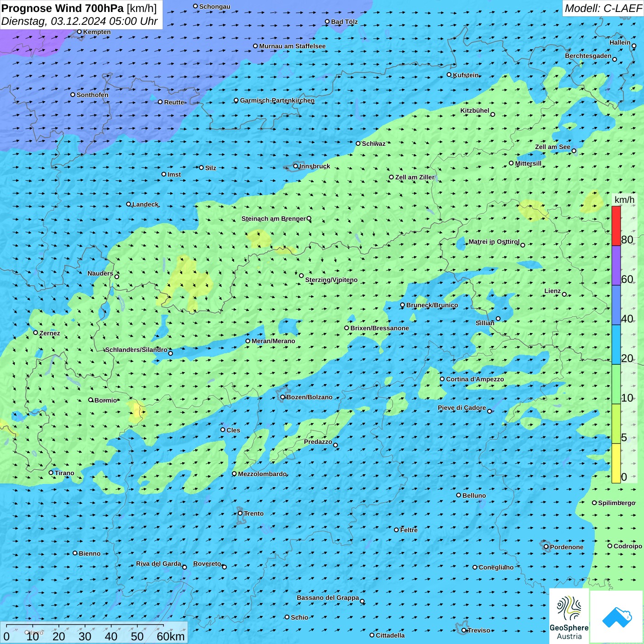Click the Innsbruck city marker circle
Image resolution: width=644 pixels, height=644 pixels.
(296, 166)
